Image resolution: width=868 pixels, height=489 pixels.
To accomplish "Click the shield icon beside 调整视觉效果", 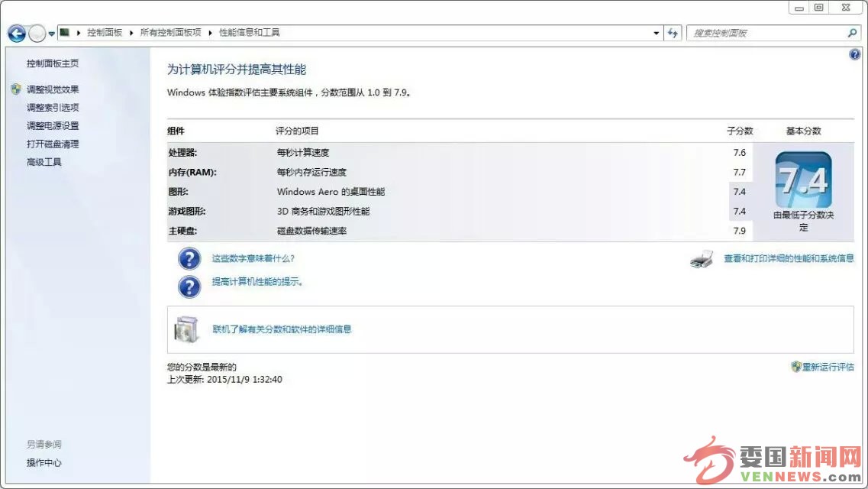I will click(x=16, y=89).
